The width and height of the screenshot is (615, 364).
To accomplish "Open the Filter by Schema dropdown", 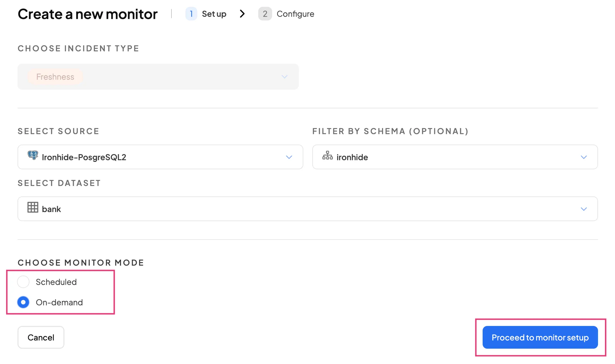I will (x=455, y=157).
